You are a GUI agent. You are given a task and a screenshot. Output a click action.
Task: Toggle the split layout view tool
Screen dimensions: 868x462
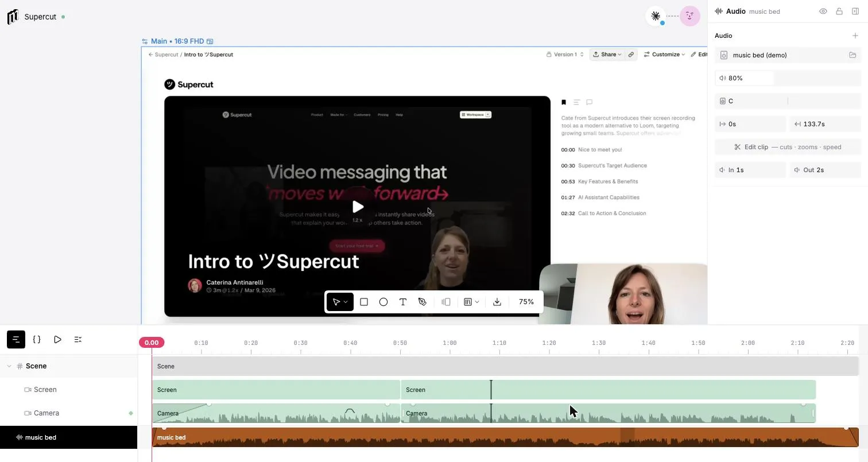point(446,302)
